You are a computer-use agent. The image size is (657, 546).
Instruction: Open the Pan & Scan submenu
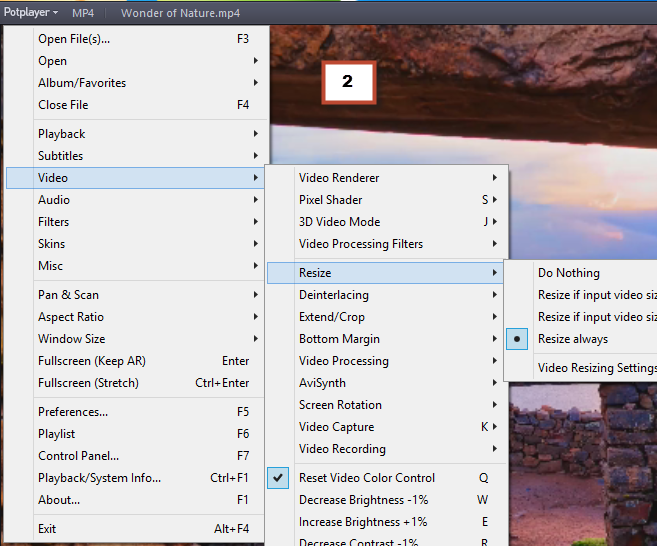tap(135, 295)
